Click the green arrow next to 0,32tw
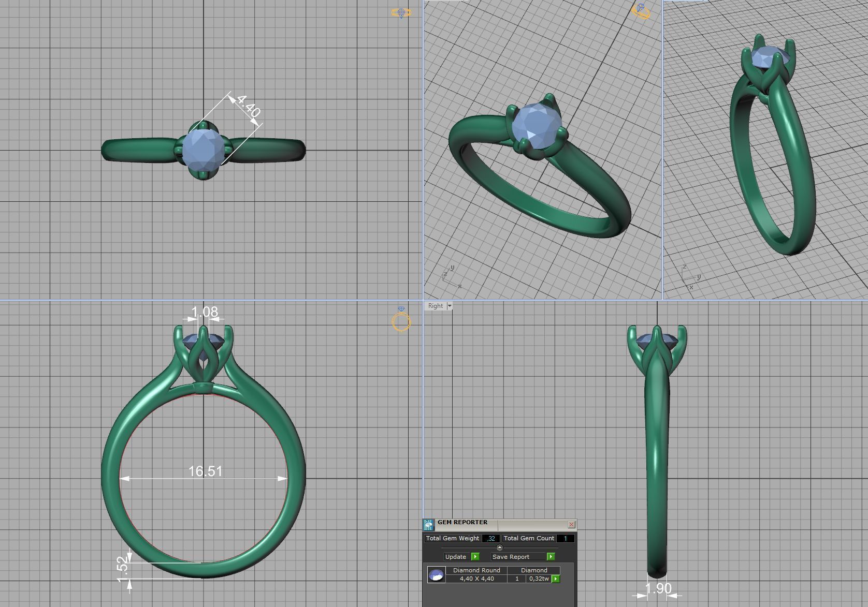This screenshot has height=607, width=868. (556, 579)
